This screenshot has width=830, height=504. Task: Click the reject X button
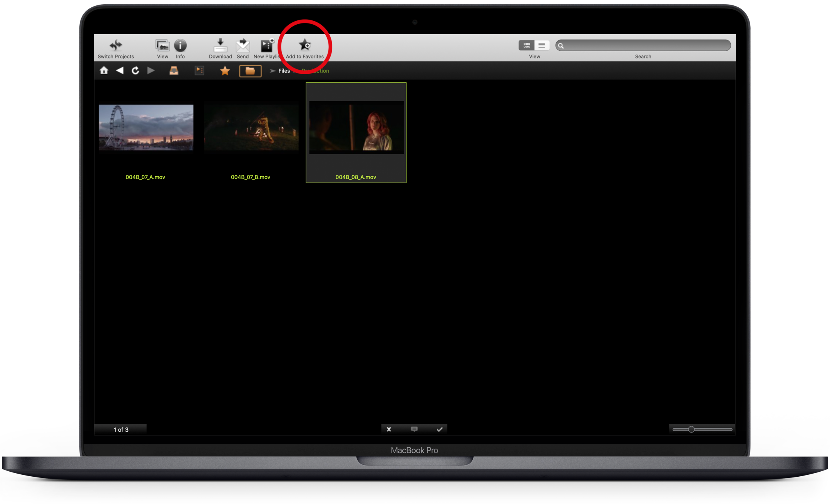389,429
